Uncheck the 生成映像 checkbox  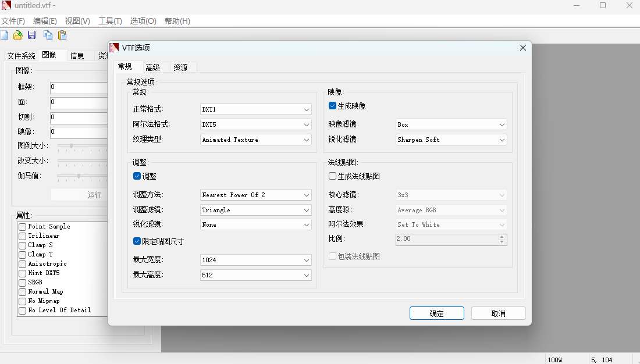[332, 106]
